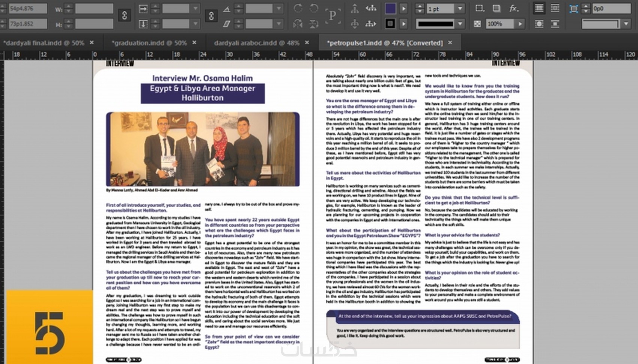This screenshot has height=364, width=638.
Task: Click the stroke weight stepper arrows
Action: tap(420, 8)
